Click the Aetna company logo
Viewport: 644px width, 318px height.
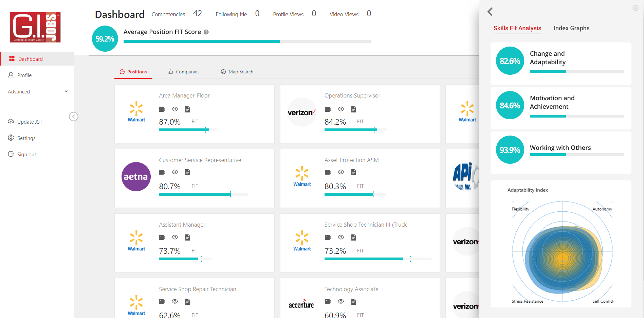tap(136, 177)
